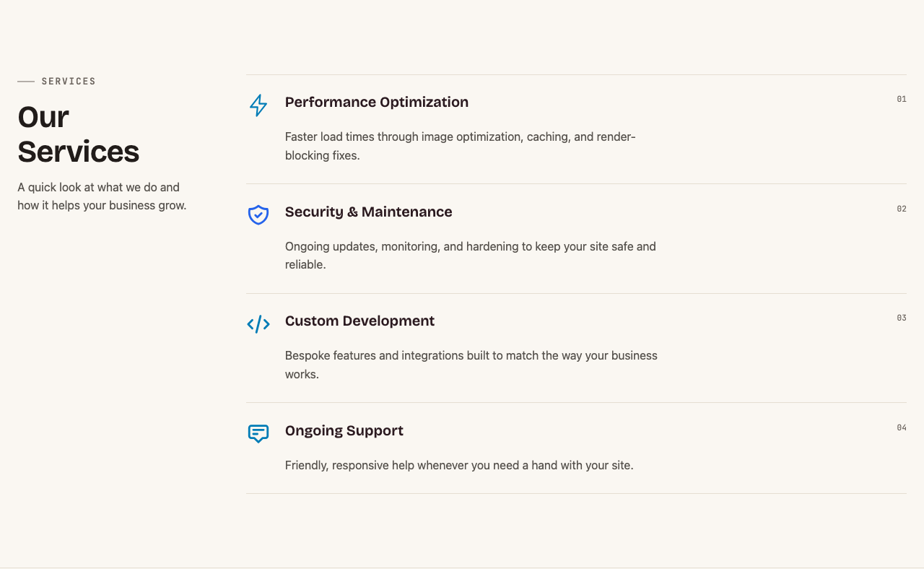
Task: Click the chat bubble support icon
Action: point(258,433)
